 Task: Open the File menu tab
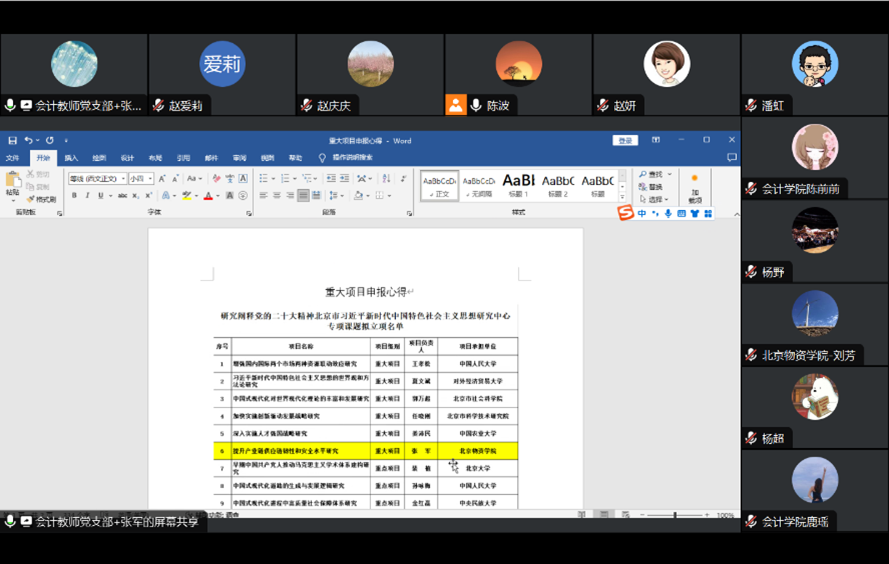tap(12, 158)
